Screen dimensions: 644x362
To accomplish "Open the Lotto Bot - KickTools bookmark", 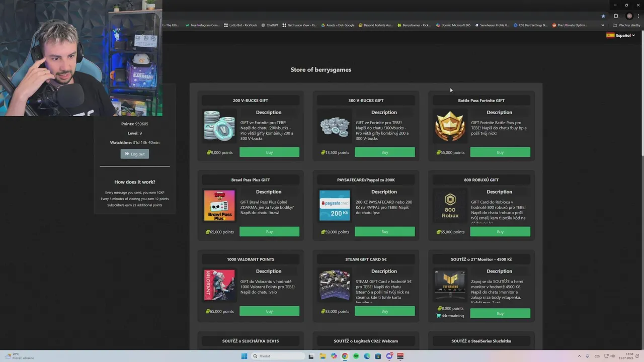I will (240, 25).
